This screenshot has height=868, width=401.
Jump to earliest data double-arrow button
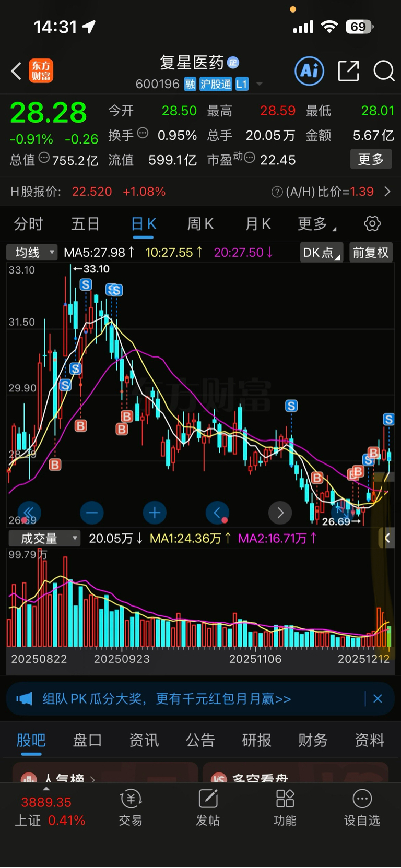pos(29,513)
